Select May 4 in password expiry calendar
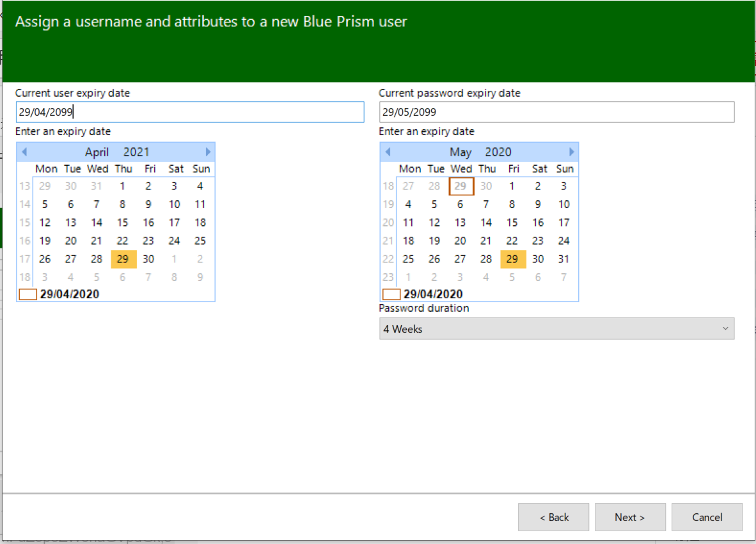The height and width of the screenshot is (544, 756). tap(408, 205)
